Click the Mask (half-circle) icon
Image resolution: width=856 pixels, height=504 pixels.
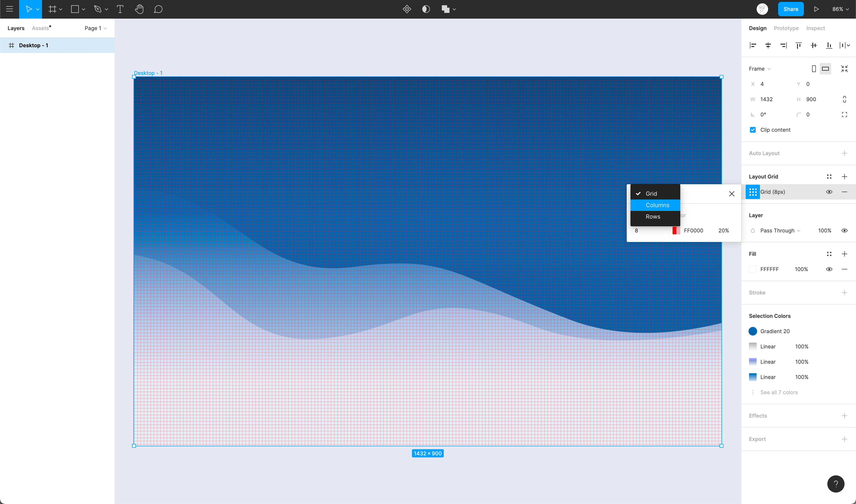(x=426, y=9)
